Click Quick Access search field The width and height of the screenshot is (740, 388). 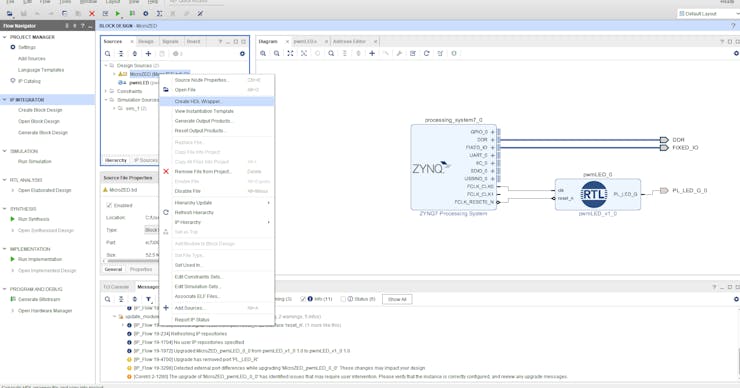click(195, 2)
